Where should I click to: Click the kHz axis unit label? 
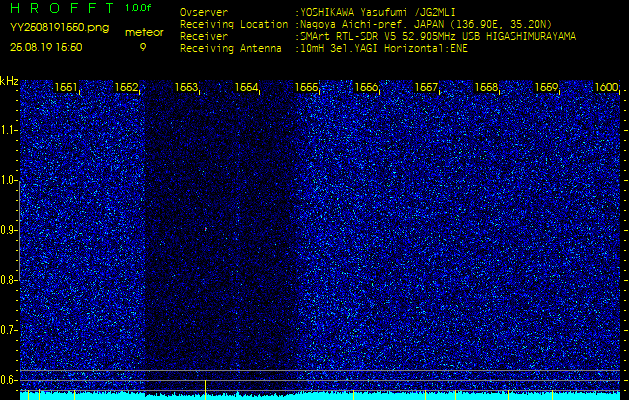pos(9,81)
